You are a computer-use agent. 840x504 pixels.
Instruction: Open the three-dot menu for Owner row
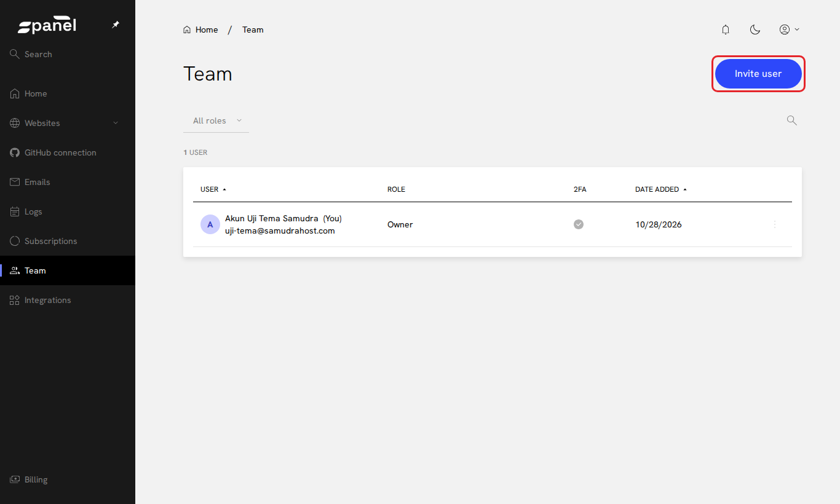[775, 224]
